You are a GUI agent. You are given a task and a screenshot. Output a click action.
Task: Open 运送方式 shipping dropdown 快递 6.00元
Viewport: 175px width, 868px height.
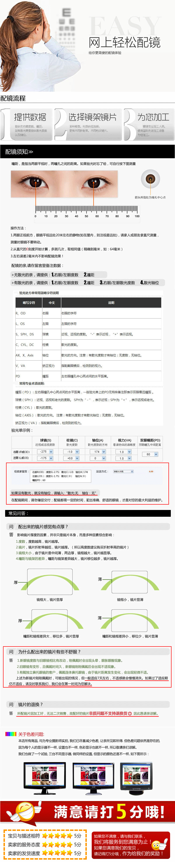[123, 471]
